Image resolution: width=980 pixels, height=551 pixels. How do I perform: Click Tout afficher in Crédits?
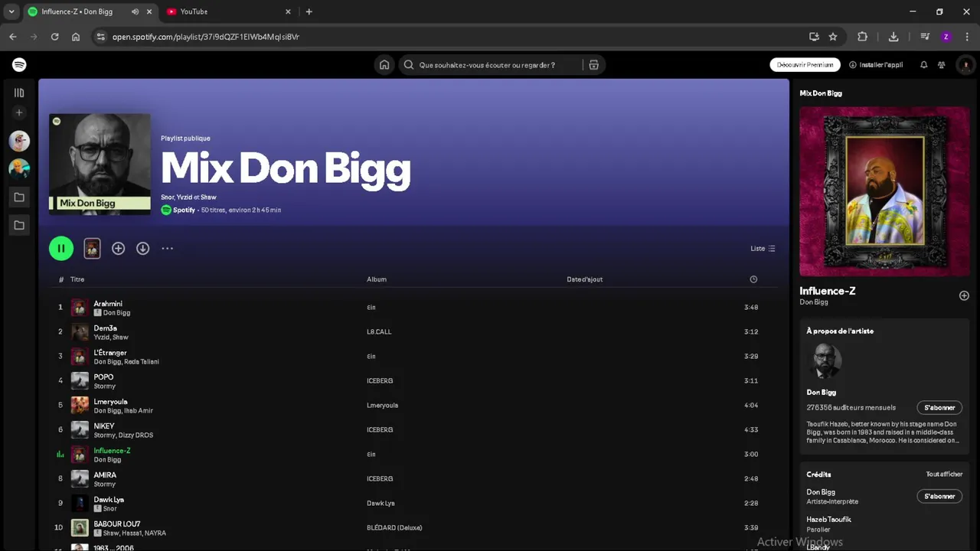pos(944,474)
